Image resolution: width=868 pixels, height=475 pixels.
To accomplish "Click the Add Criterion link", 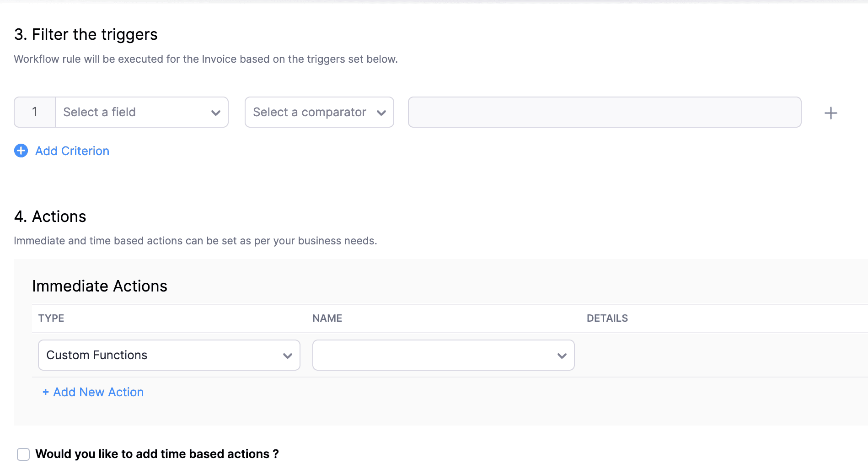I will pyautogui.click(x=72, y=151).
